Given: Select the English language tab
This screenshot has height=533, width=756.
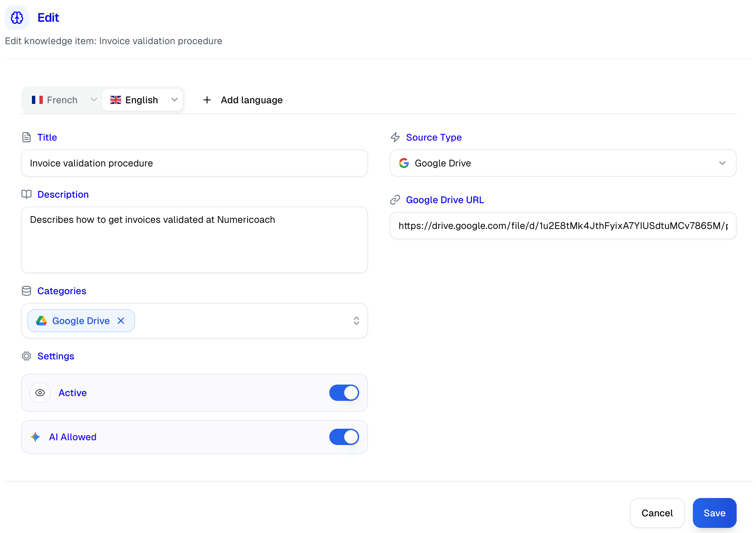Looking at the screenshot, I should tap(141, 100).
